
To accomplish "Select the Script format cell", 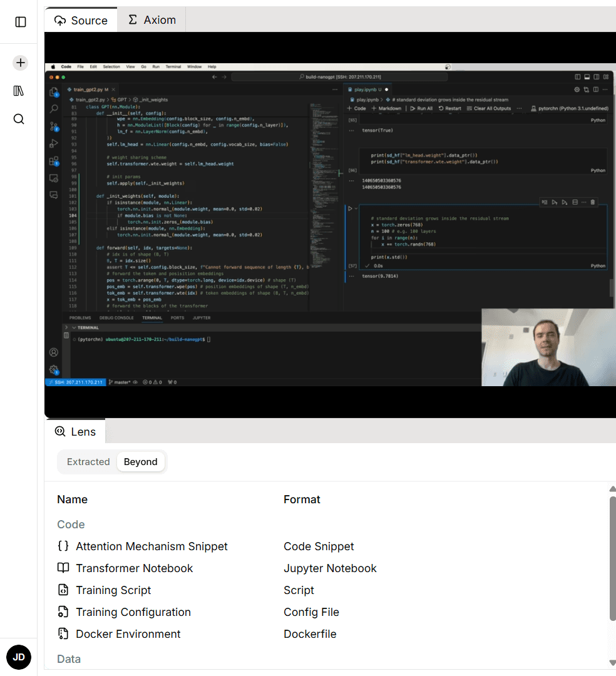I will (x=299, y=590).
